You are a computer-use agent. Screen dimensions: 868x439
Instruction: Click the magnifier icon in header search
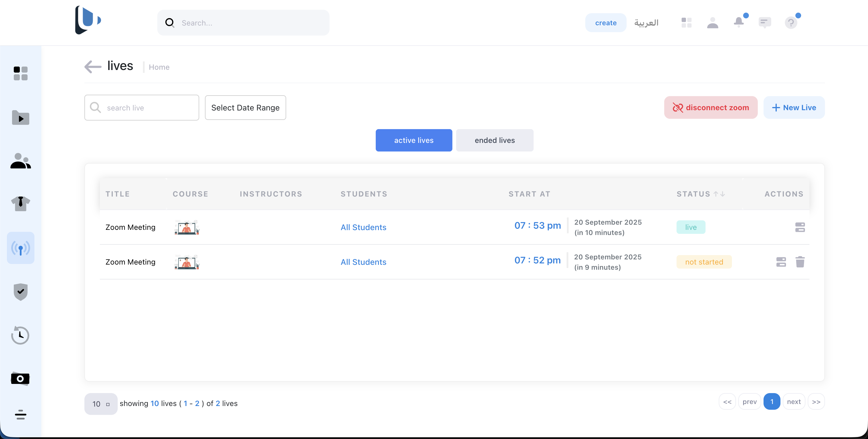tap(169, 23)
